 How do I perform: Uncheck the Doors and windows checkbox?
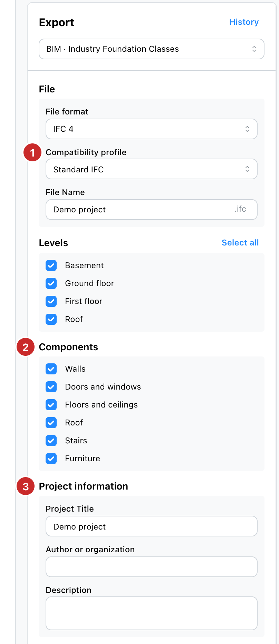(51, 387)
